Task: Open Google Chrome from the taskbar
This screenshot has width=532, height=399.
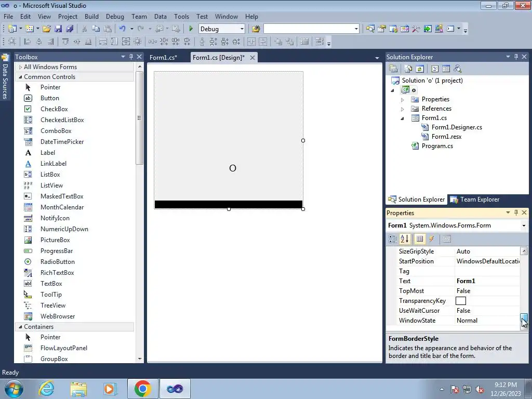Action: coord(142,389)
